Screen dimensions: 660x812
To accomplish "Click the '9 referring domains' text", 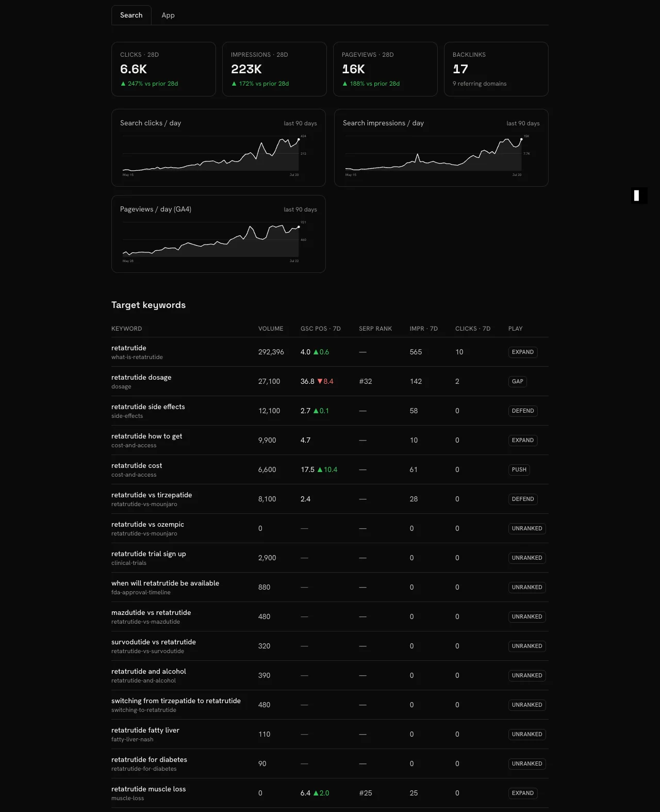I will point(480,84).
